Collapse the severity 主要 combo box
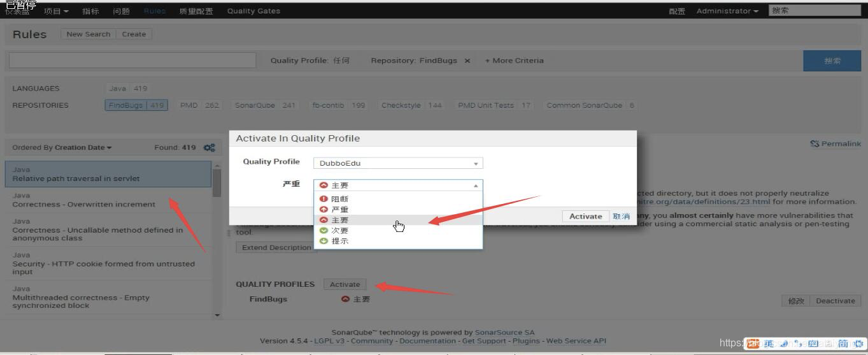 [x=397, y=185]
